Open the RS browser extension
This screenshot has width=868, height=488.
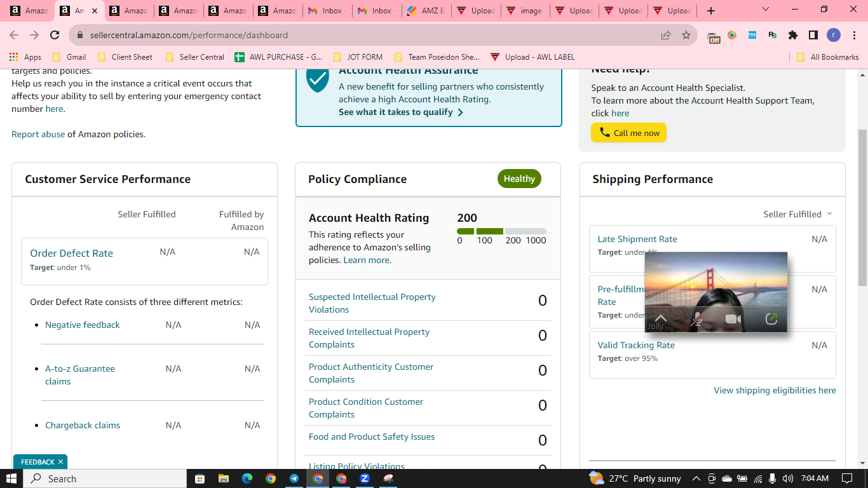773,35
